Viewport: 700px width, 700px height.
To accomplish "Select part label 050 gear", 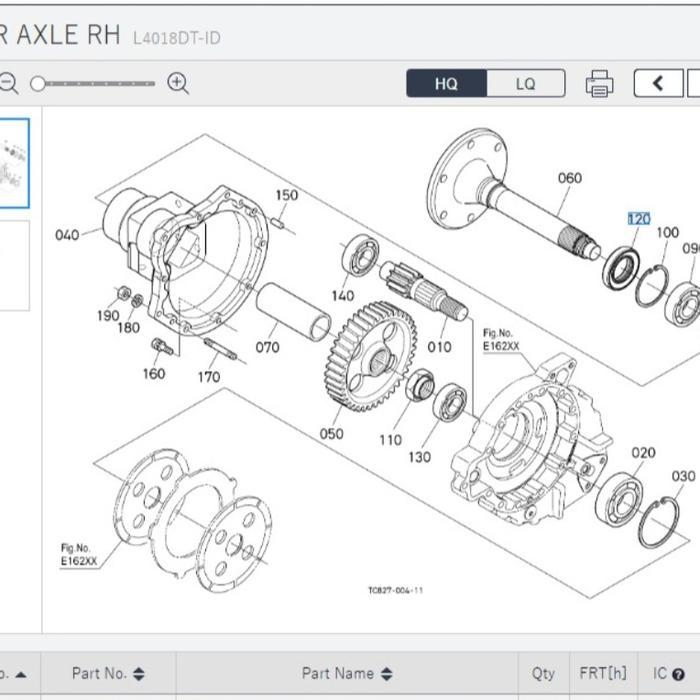I will [331, 433].
